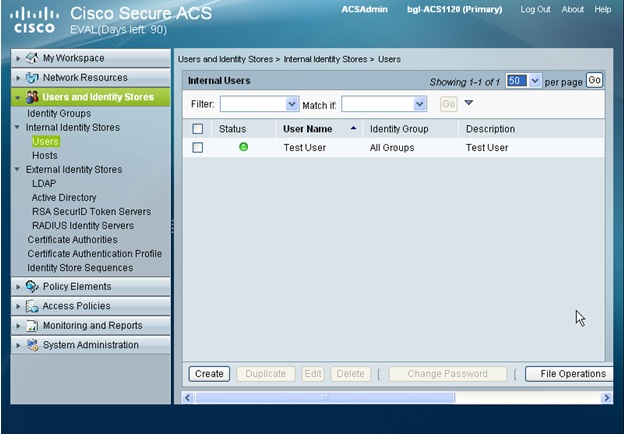Click the About link

tap(572, 10)
